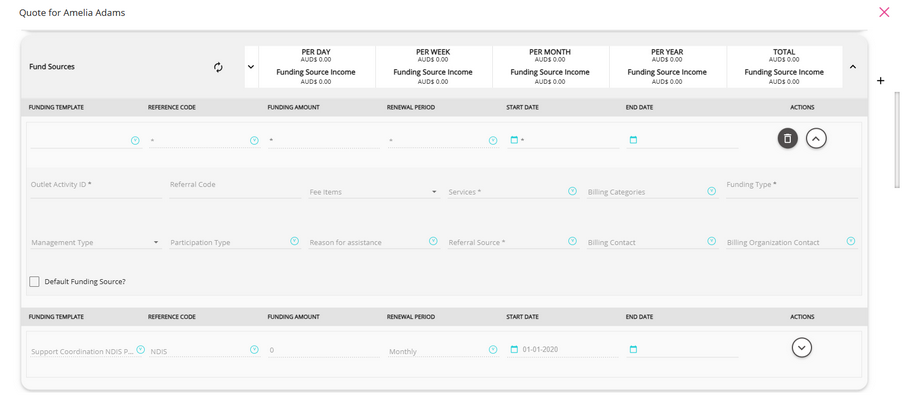The height and width of the screenshot is (395, 907).
Task: Open End Date calendar for NDIS row
Action: click(633, 349)
